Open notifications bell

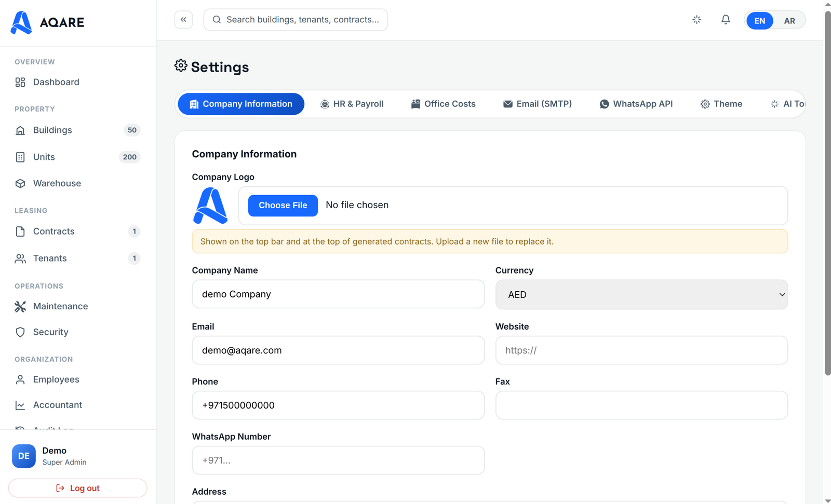(726, 20)
